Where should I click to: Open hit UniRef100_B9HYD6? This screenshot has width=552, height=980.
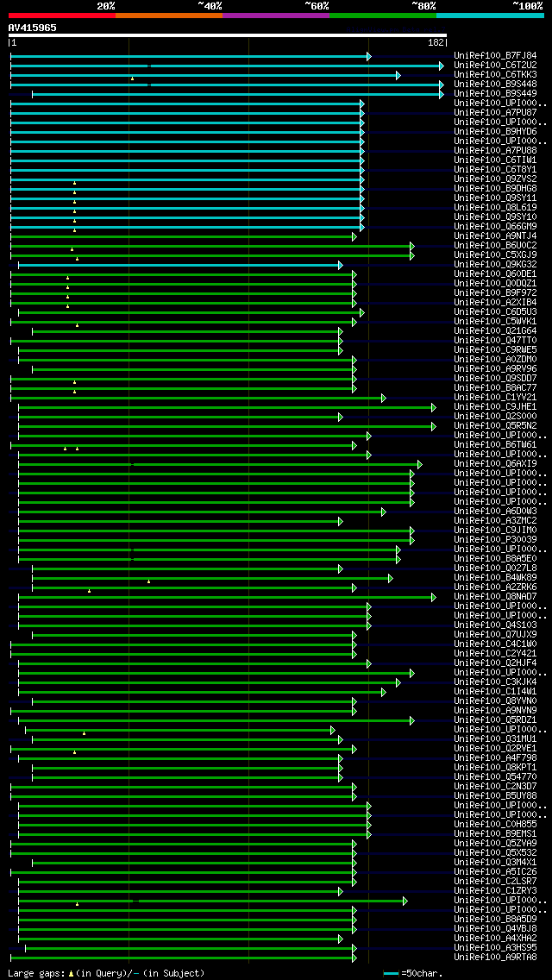[495, 131]
